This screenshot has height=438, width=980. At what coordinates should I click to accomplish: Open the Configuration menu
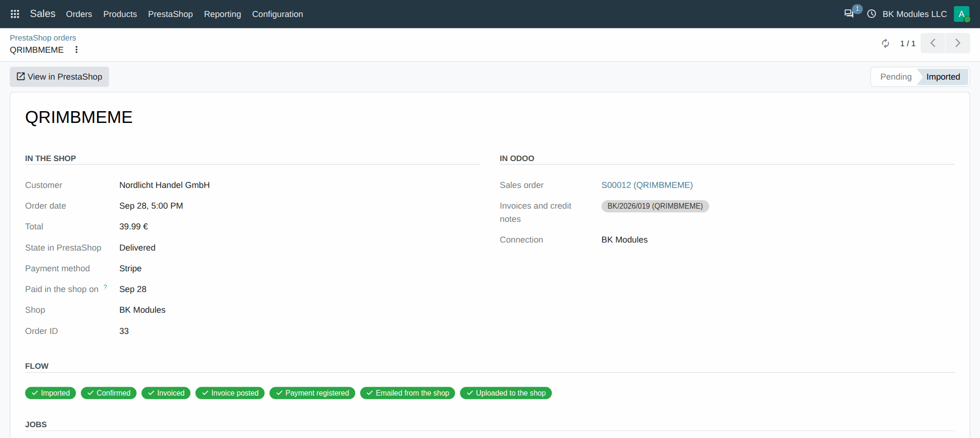point(278,14)
